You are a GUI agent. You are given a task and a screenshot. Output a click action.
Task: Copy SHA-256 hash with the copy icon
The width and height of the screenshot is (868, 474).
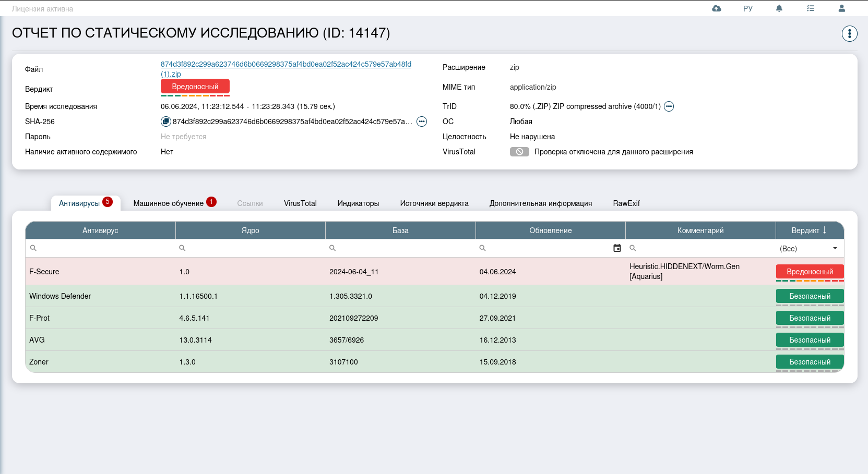(x=166, y=121)
